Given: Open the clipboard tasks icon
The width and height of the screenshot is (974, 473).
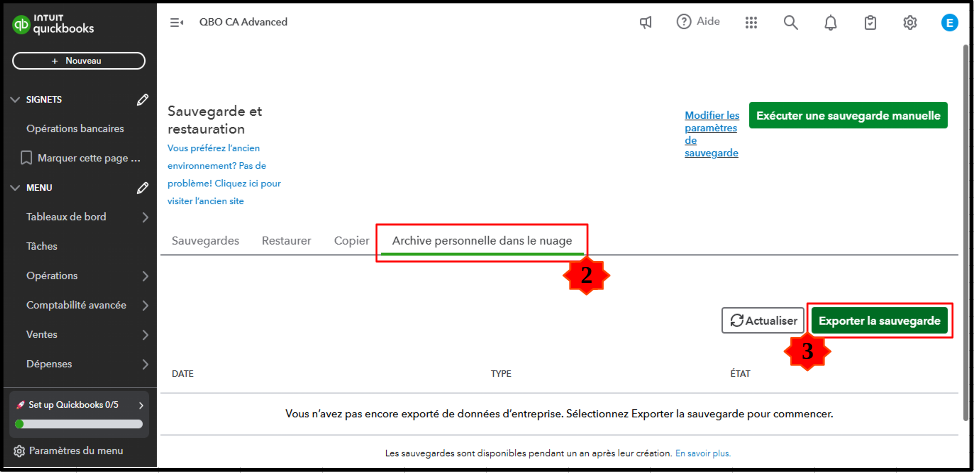Looking at the screenshot, I should pos(870,22).
